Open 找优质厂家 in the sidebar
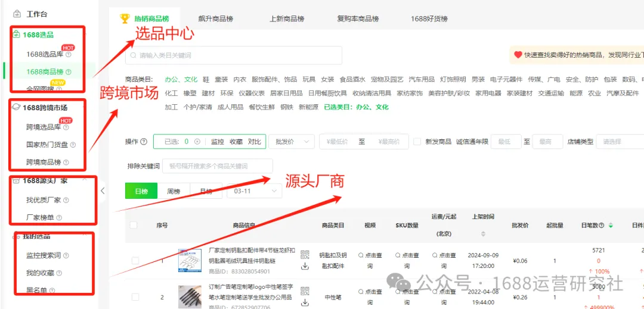 [x=44, y=201]
